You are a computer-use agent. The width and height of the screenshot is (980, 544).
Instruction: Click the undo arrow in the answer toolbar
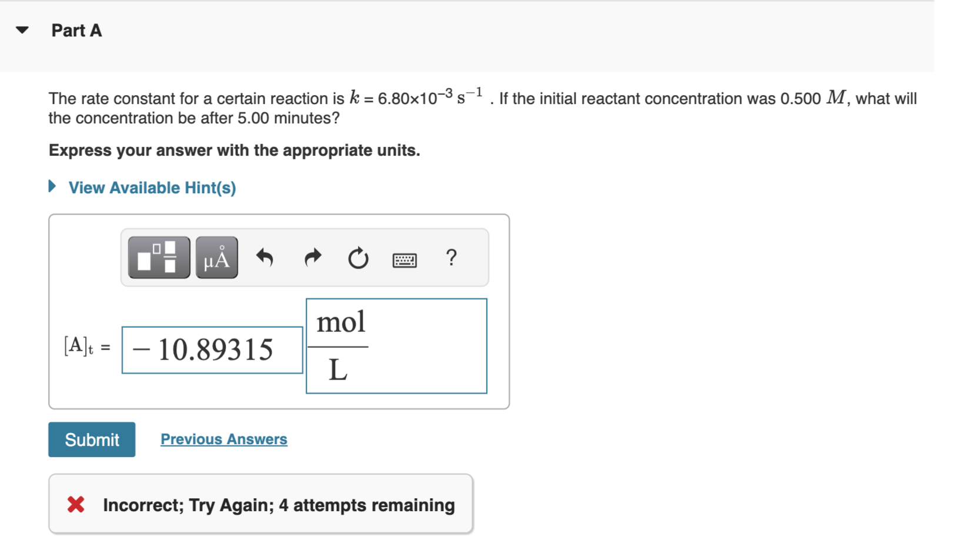264,258
